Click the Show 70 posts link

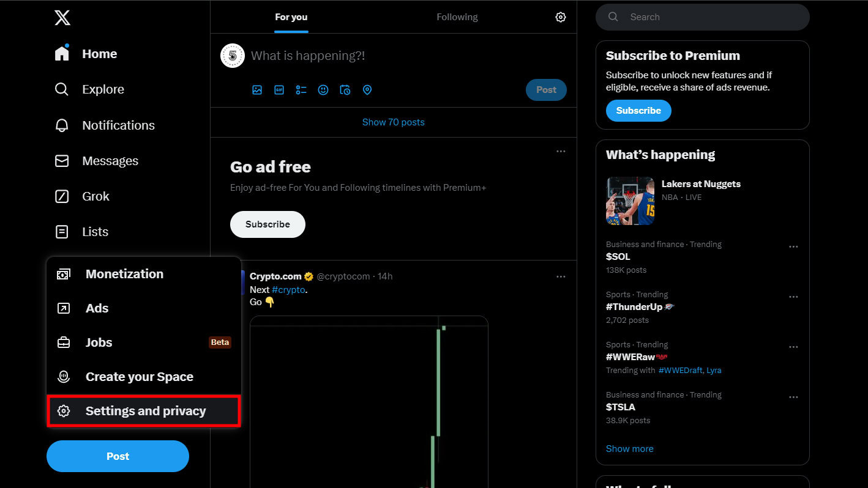tap(393, 122)
